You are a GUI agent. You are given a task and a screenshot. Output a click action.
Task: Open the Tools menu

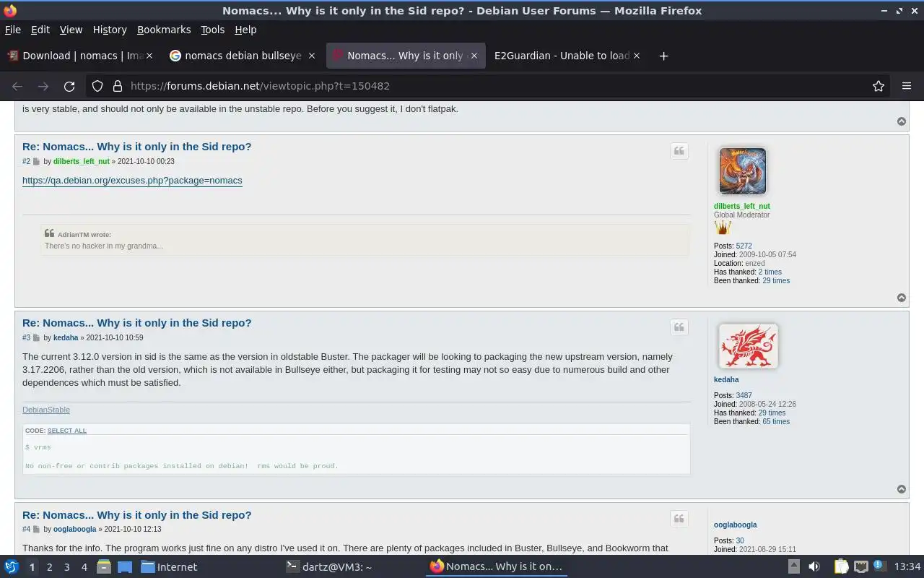213,30
